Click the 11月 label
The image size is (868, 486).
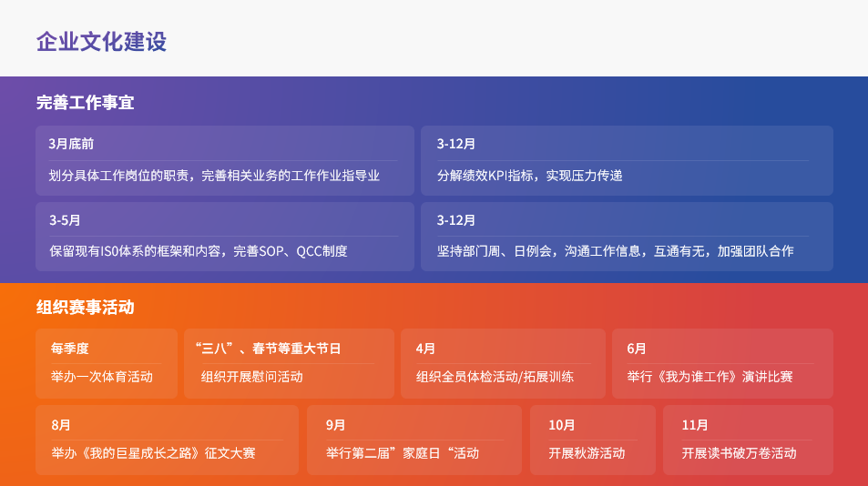[x=694, y=425]
